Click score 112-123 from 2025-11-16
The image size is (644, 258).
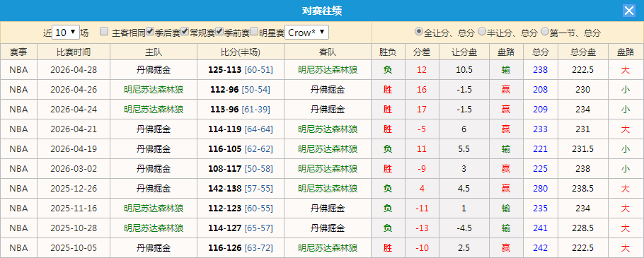point(225,209)
